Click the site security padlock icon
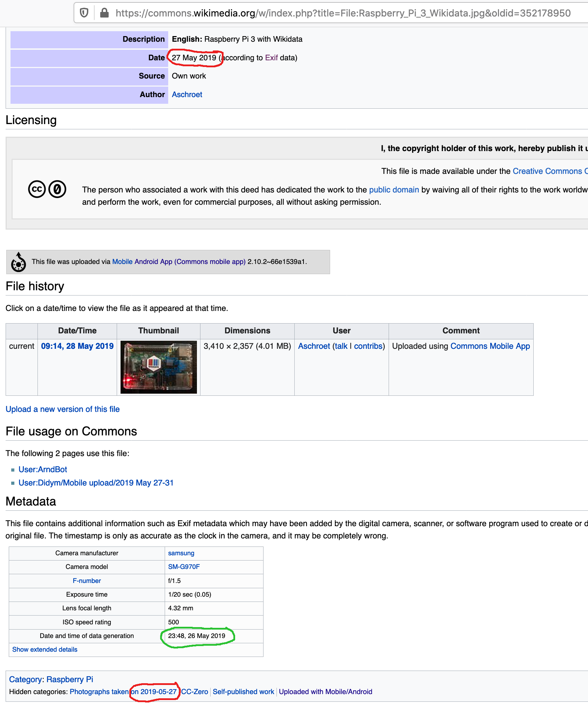Viewport: 588px width, 706px height. click(104, 13)
